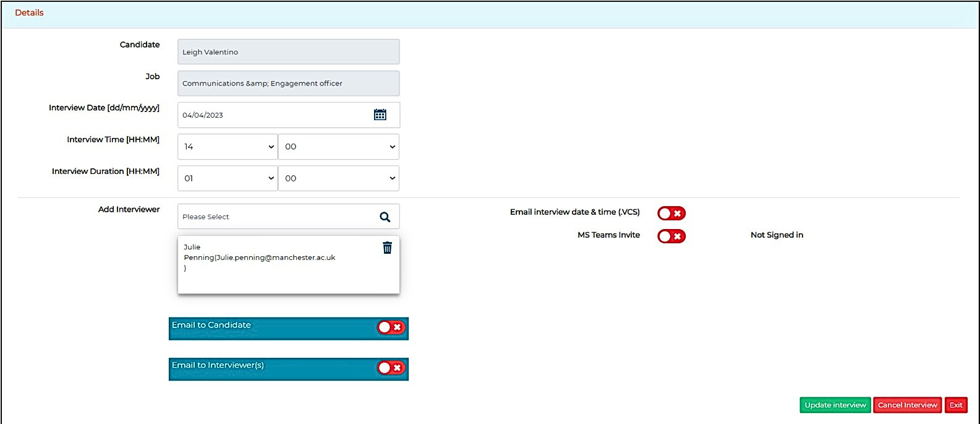Toggle Email interview date & time (.VCS)
Screen dimensions: 980x424
coord(671,213)
